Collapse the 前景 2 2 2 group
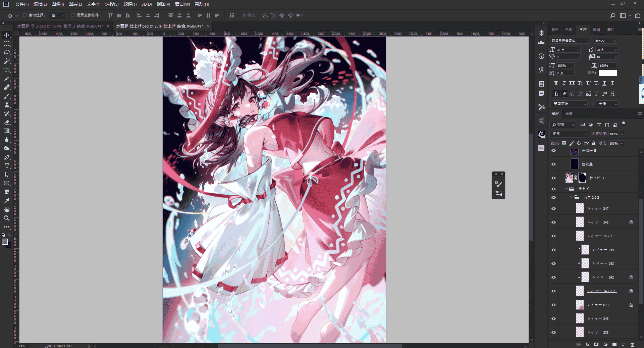 (572, 197)
